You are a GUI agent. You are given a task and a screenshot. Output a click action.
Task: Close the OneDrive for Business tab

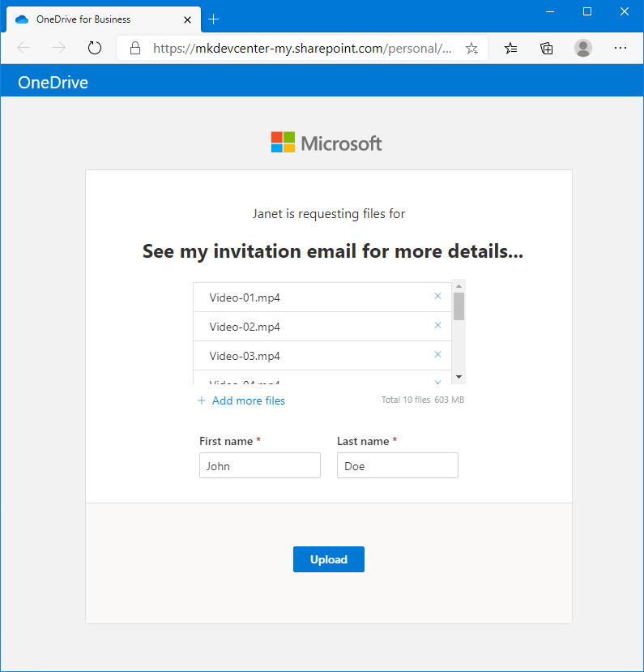coord(187,19)
